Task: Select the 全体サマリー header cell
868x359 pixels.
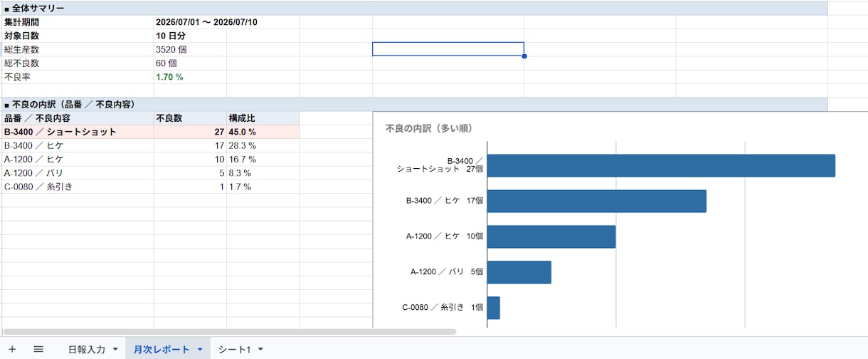Action: [x=414, y=9]
